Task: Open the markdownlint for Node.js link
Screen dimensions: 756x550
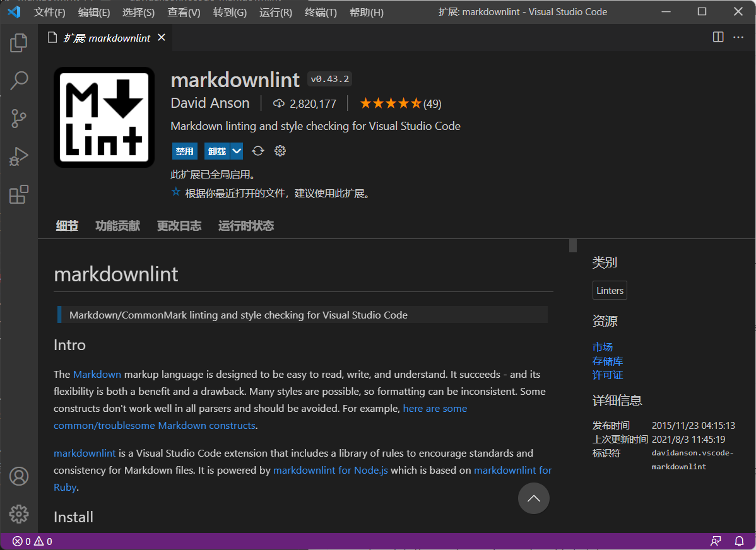Action: [330, 470]
